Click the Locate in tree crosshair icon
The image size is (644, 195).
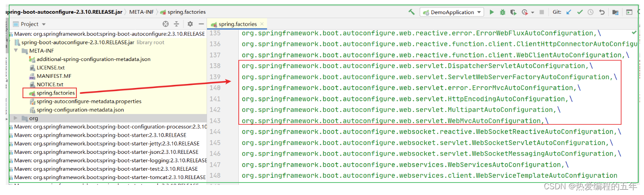[x=166, y=24]
